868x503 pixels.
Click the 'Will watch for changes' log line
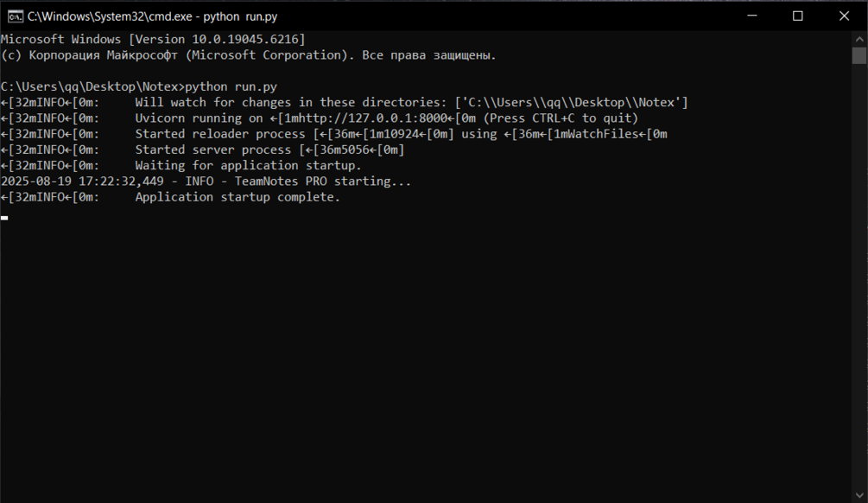click(x=344, y=103)
